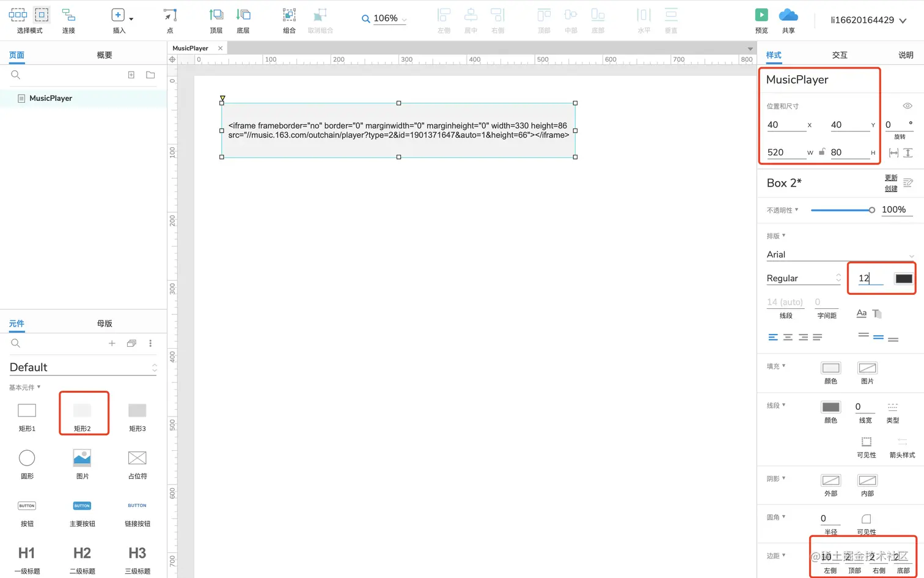Open the Arial font family dropdown
Image resolution: width=924 pixels, height=578 pixels.
[x=840, y=254]
